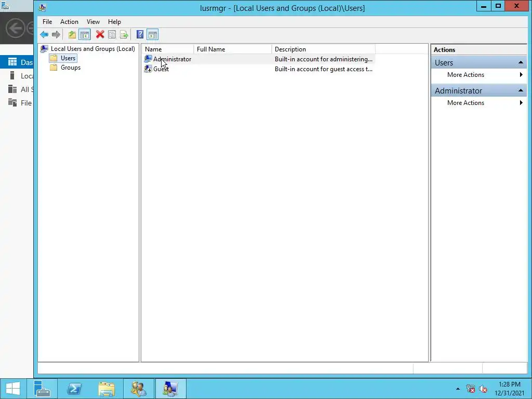Click the taskbar clock showing 1:28 PM

pos(509,389)
